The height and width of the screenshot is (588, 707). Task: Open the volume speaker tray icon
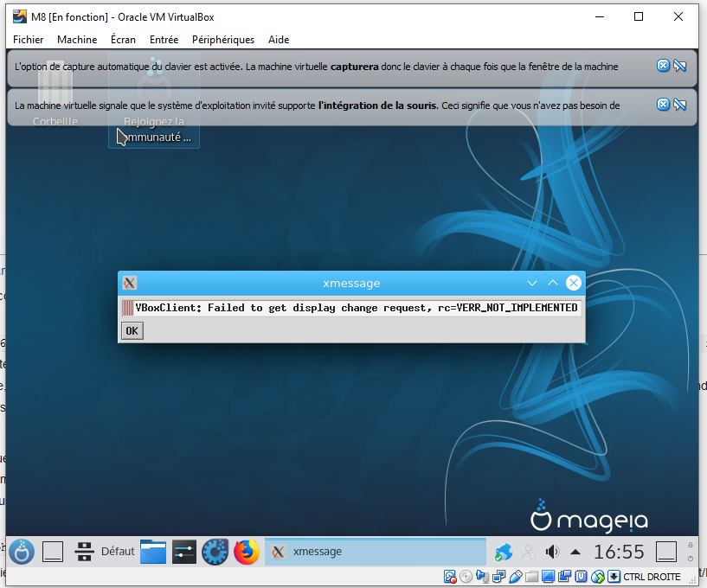click(x=552, y=552)
